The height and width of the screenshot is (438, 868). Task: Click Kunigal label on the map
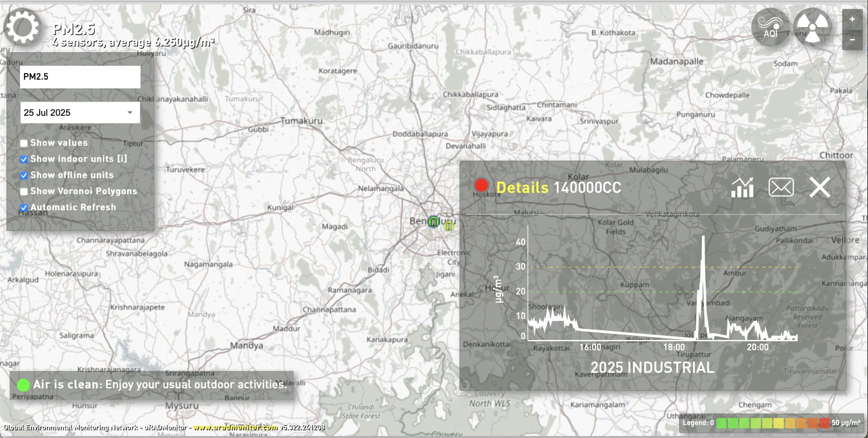click(x=280, y=207)
